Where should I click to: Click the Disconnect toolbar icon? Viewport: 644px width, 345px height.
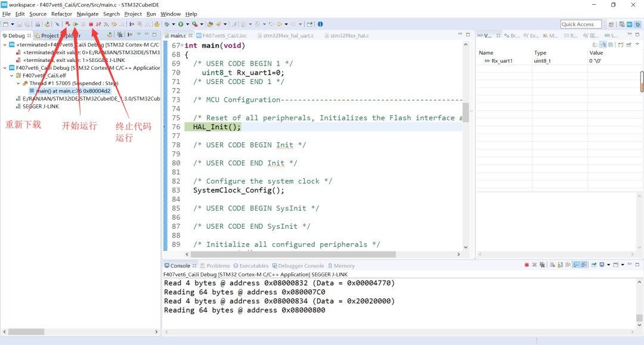click(x=98, y=24)
